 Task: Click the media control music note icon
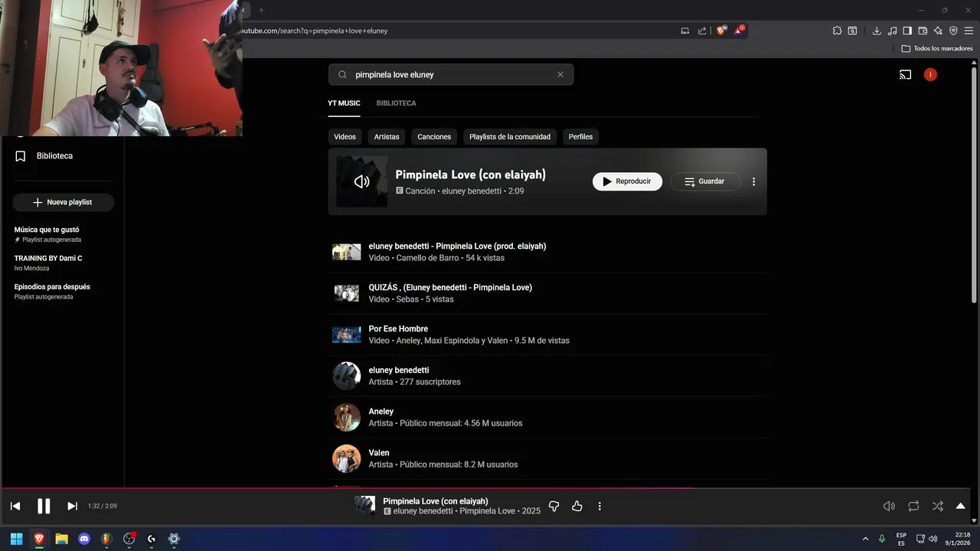pos(892,31)
